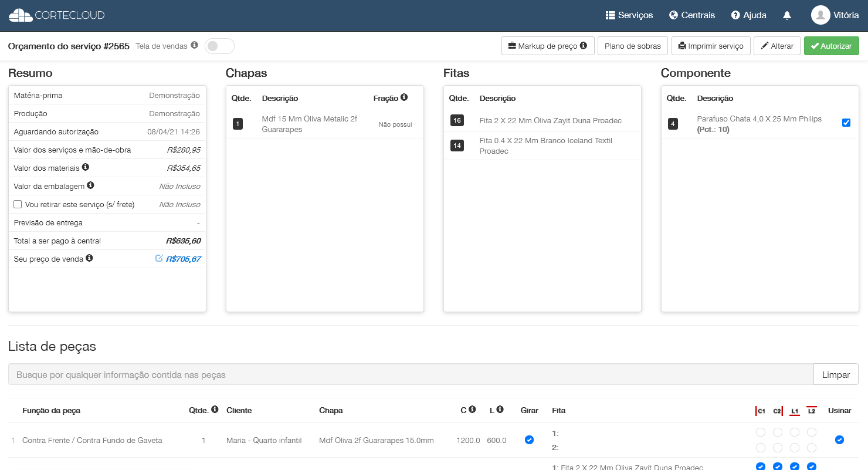Image resolution: width=868 pixels, height=470 pixels.
Task: Click the 600.0 width value
Action: (x=497, y=440)
